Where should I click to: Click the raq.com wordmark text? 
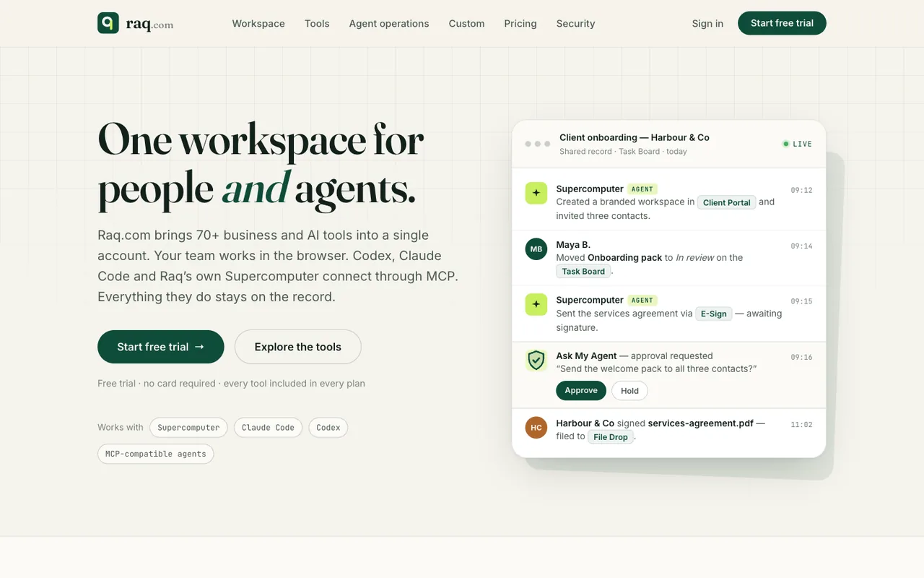[149, 24]
